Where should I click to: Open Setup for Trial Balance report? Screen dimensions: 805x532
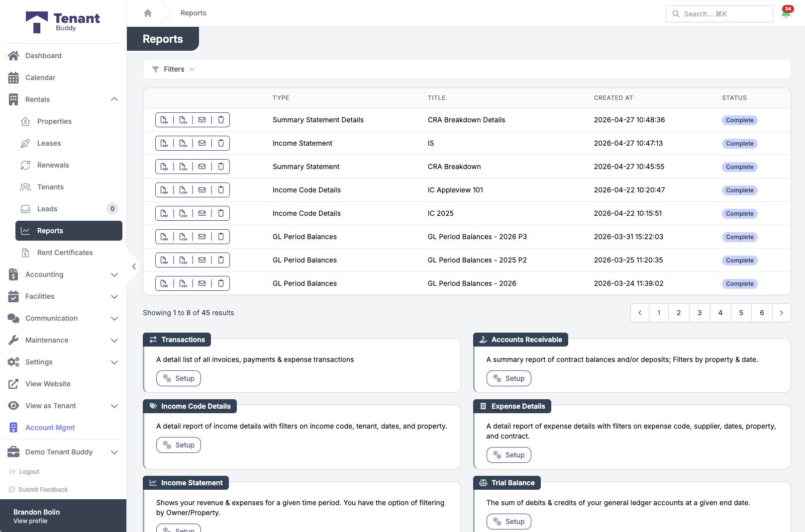[x=509, y=522]
